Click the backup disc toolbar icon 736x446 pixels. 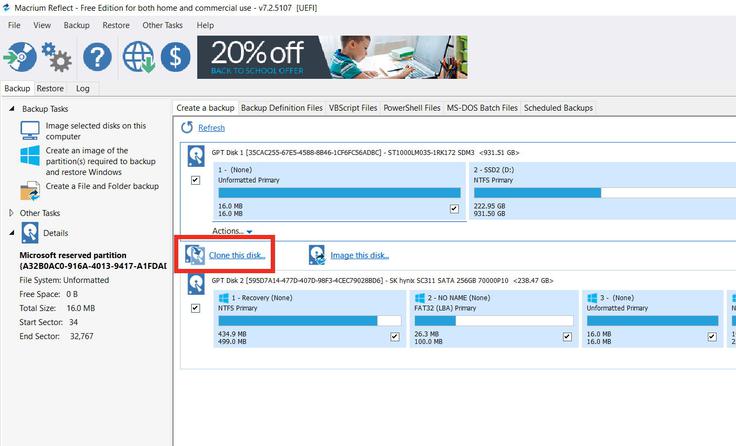tap(20, 57)
